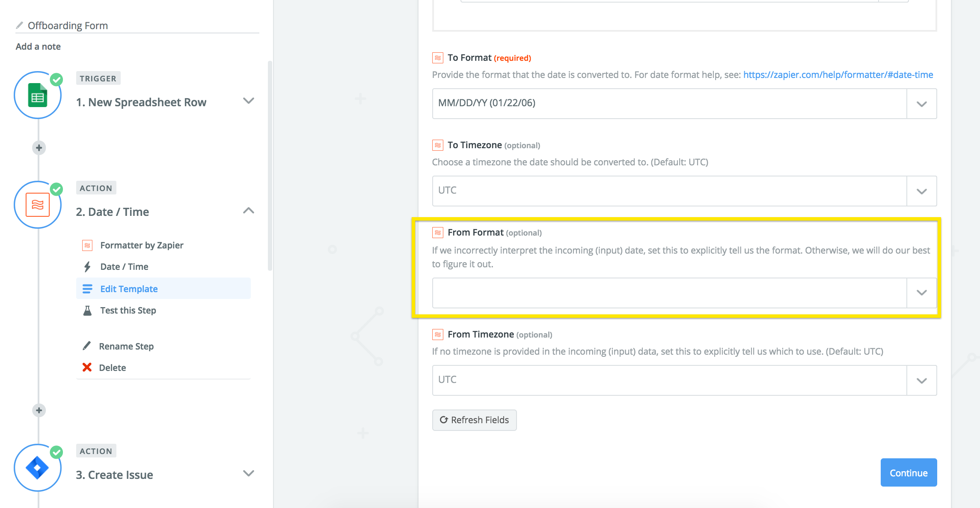Select the Date / Time action menu item
The width and height of the screenshot is (980, 508).
click(124, 267)
